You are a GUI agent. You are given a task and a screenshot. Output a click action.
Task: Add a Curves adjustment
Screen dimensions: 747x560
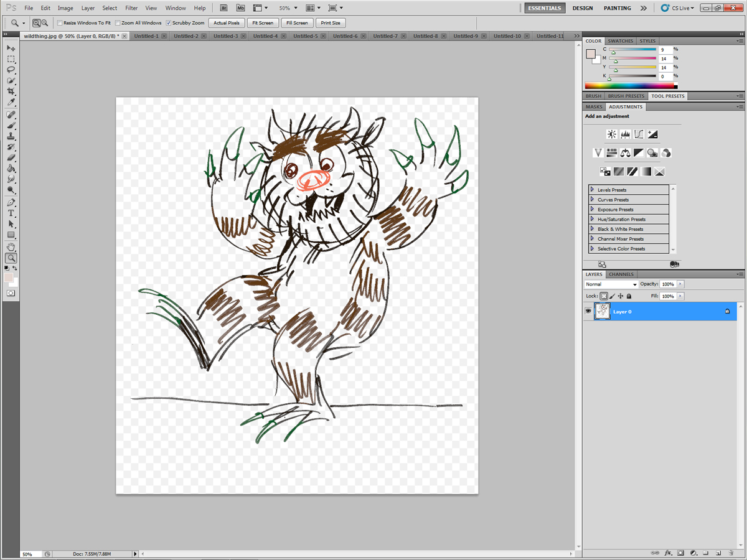coord(639,134)
